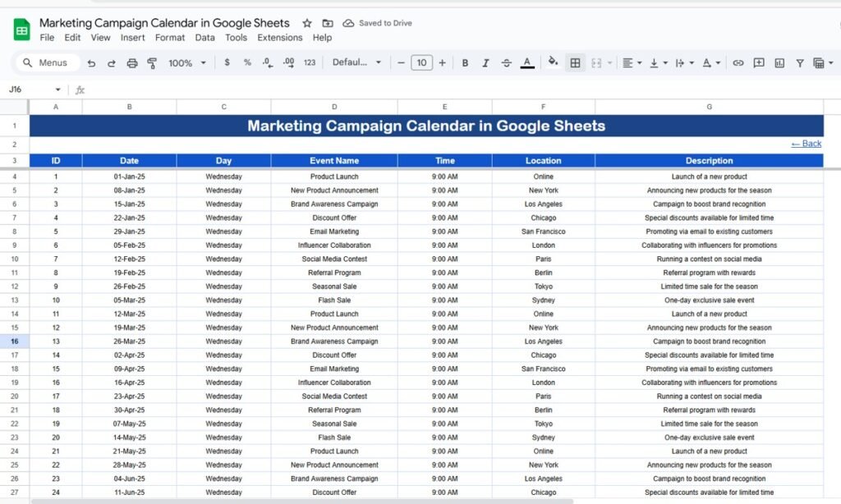Open the Format menu
The image size is (841, 504).
pyautogui.click(x=170, y=38)
